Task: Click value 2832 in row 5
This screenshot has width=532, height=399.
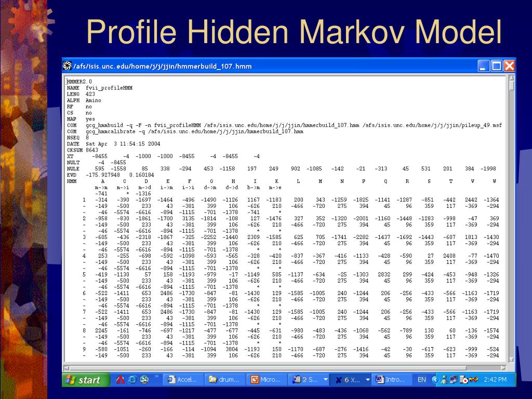Action: [384, 274]
